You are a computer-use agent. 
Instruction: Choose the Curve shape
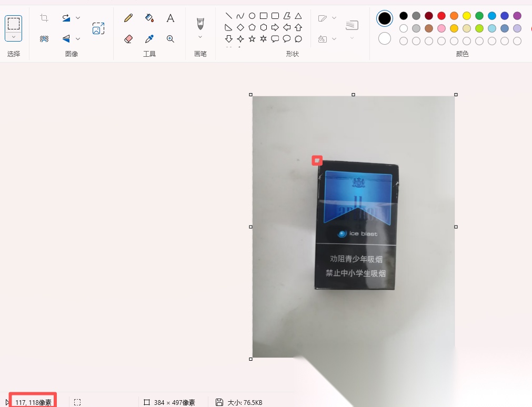pos(240,16)
